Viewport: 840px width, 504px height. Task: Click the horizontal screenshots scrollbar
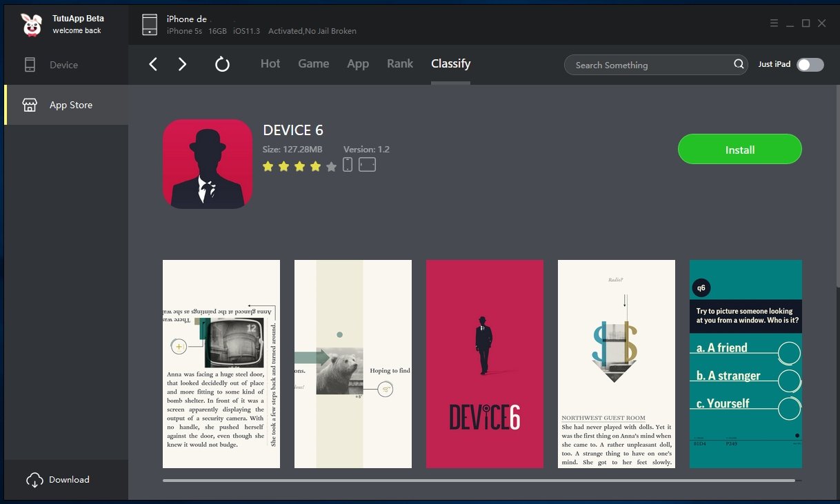[x=479, y=480]
